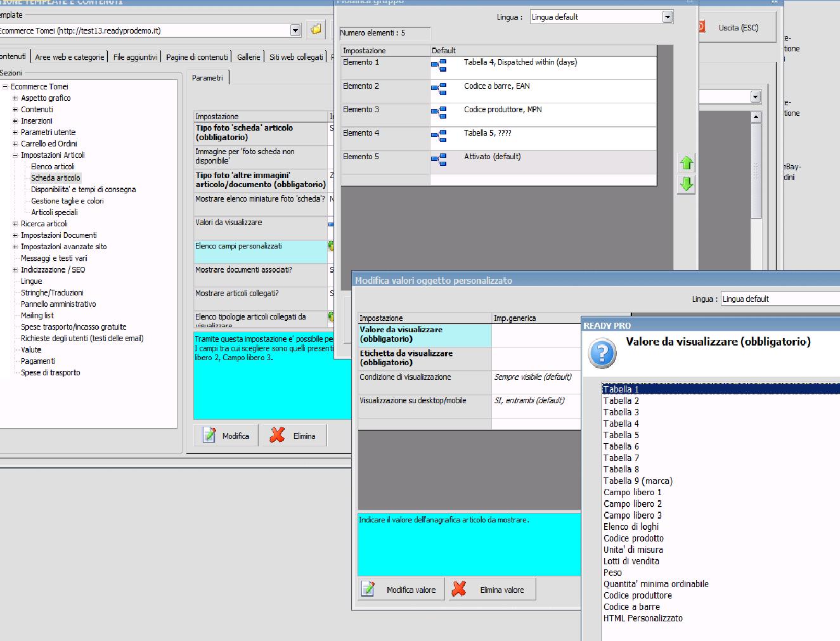
Task: Collapse the Ecommerce Tomei root node
Action: 5,87
